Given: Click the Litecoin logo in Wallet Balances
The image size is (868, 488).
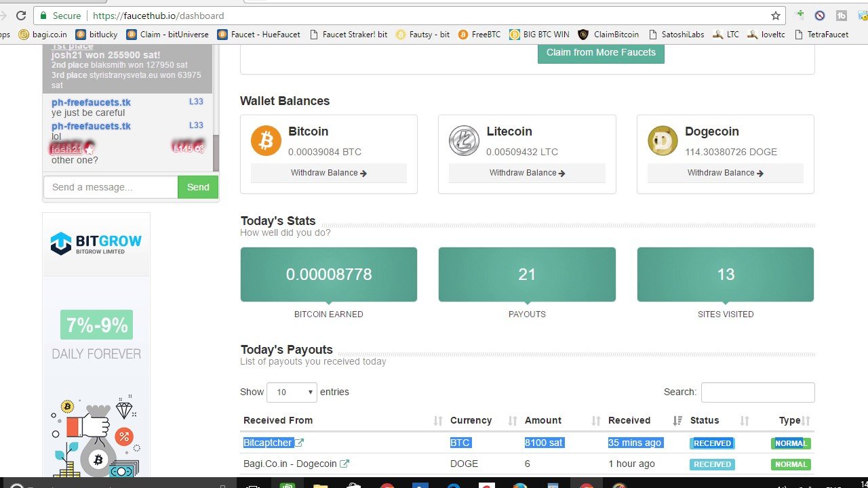Looking at the screenshot, I should (x=464, y=141).
